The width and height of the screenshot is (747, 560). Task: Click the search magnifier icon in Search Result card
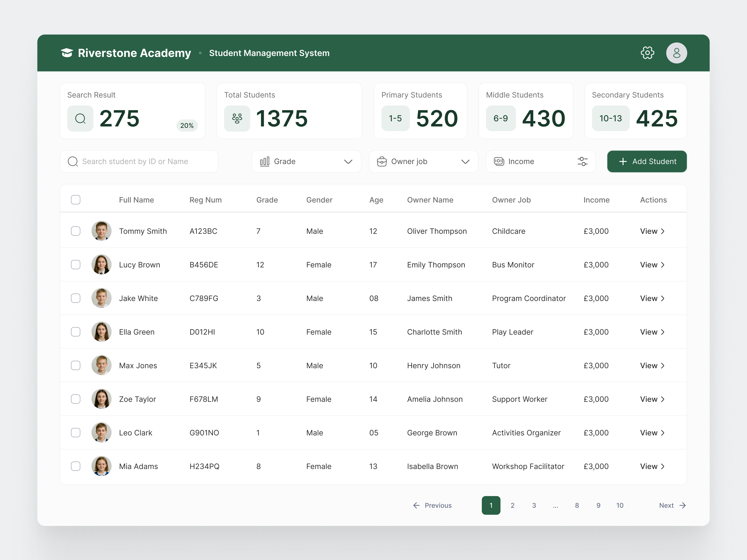point(80,119)
